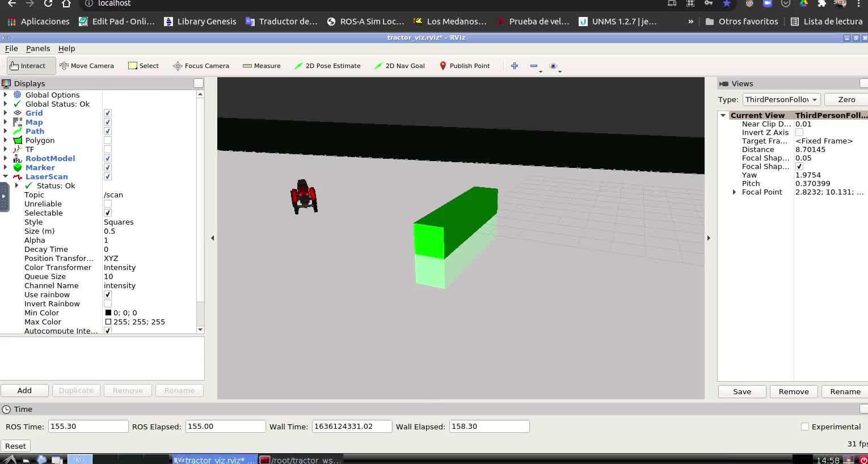
Task: Select the 2D Pose Estimate tool
Action: pos(327,66)
